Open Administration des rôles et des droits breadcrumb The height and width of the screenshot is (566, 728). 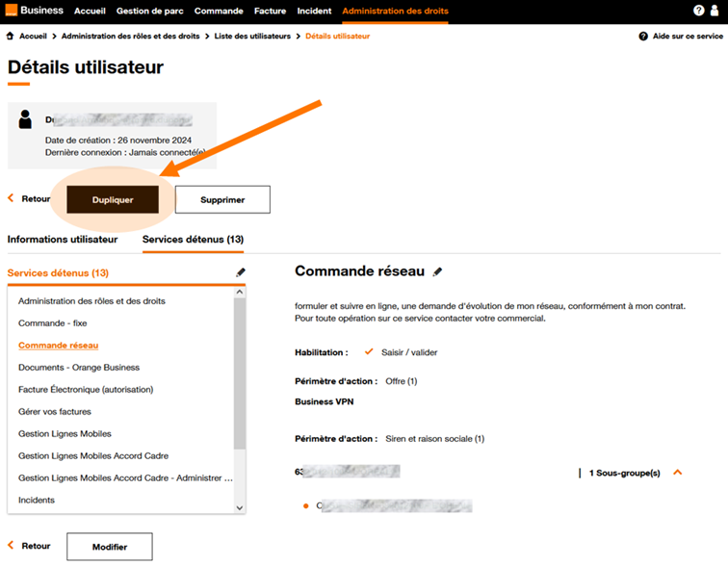[130, 37]
